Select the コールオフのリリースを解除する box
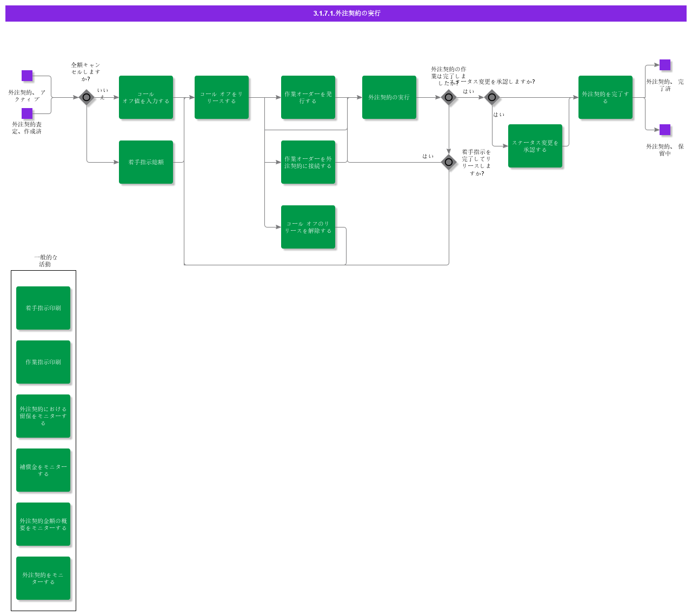Image resolution: width=692 pixels, height=616 pixels. [308, 227]
